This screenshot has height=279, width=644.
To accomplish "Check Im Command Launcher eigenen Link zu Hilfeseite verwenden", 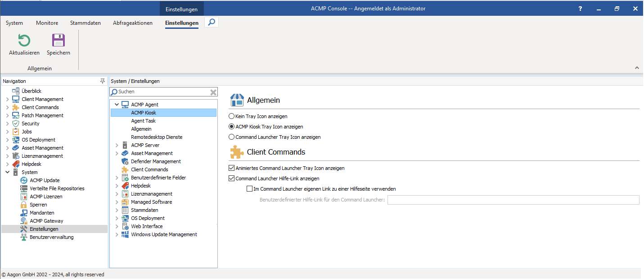I will (249, 188).
